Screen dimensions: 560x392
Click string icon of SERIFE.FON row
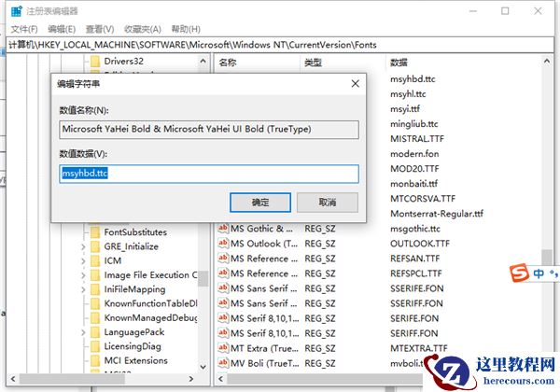coord(223,318)
